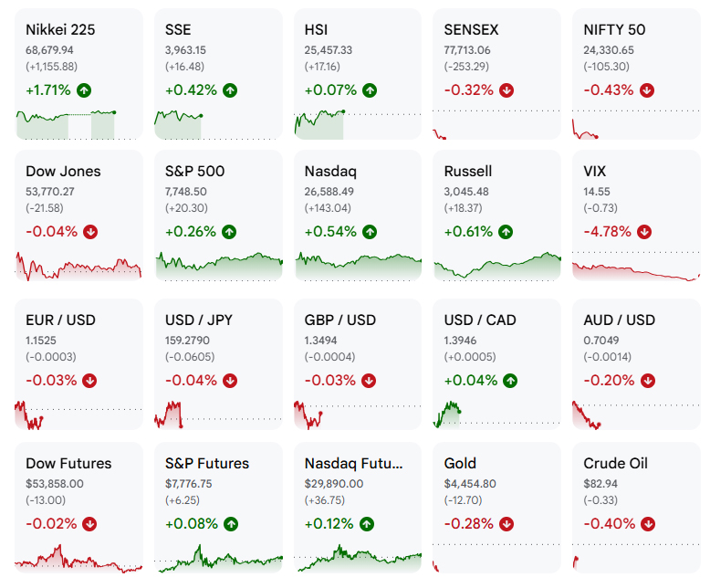Open the Dow Jones intraday sparkline chart

coord(78,268)
